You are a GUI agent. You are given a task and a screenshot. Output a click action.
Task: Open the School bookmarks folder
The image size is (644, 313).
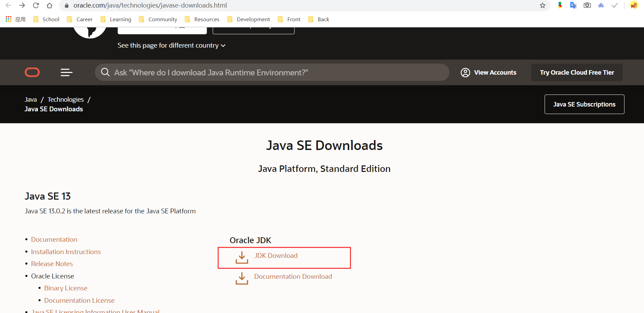50,19
